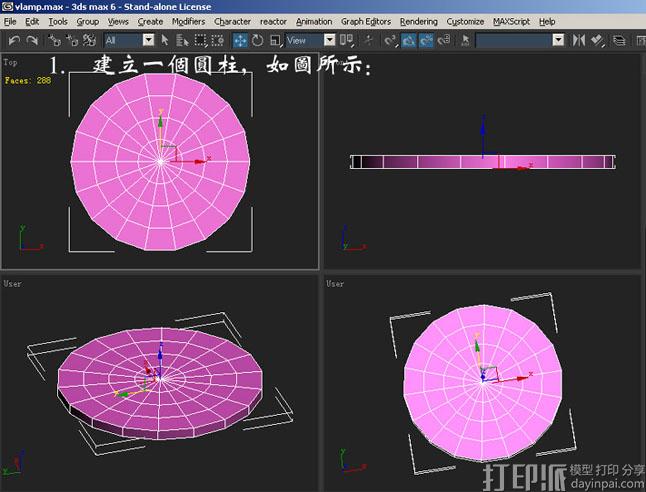This screenshot has height=492, width=646.
Task: Click the Mirror tool icon
Action: [x=578, y=41]
